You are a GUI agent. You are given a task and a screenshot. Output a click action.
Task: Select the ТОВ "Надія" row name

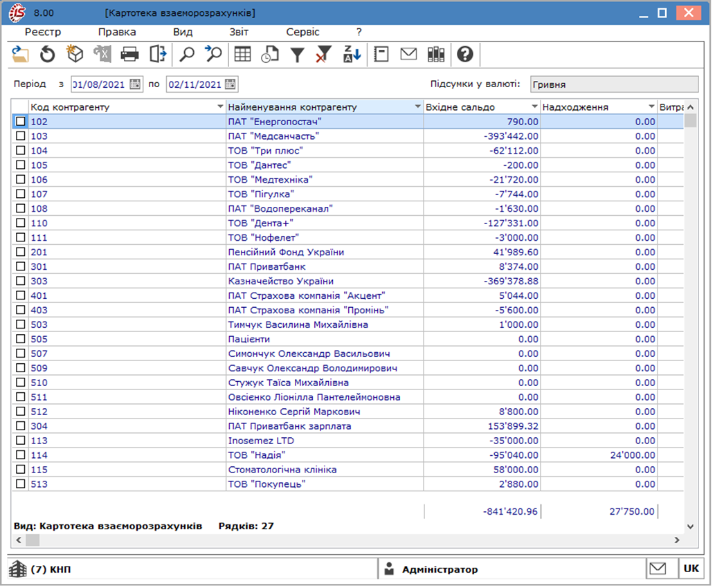[x=257, y=455]
